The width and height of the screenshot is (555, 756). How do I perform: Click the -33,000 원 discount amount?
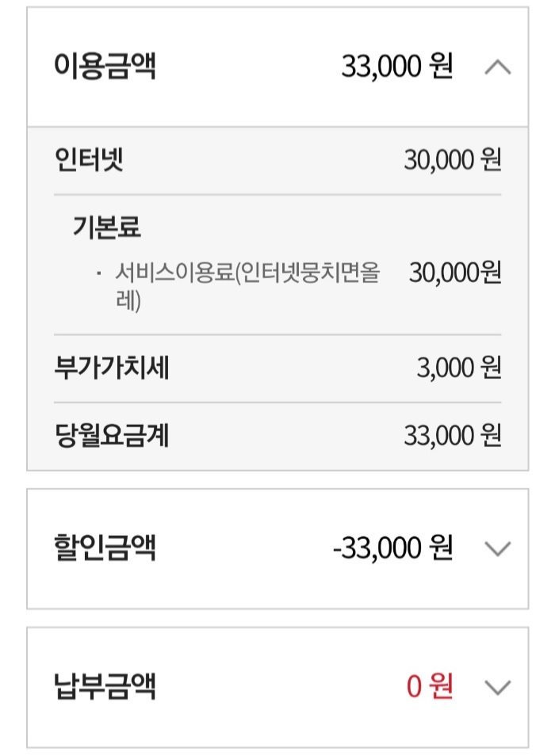tap(393, 548)
